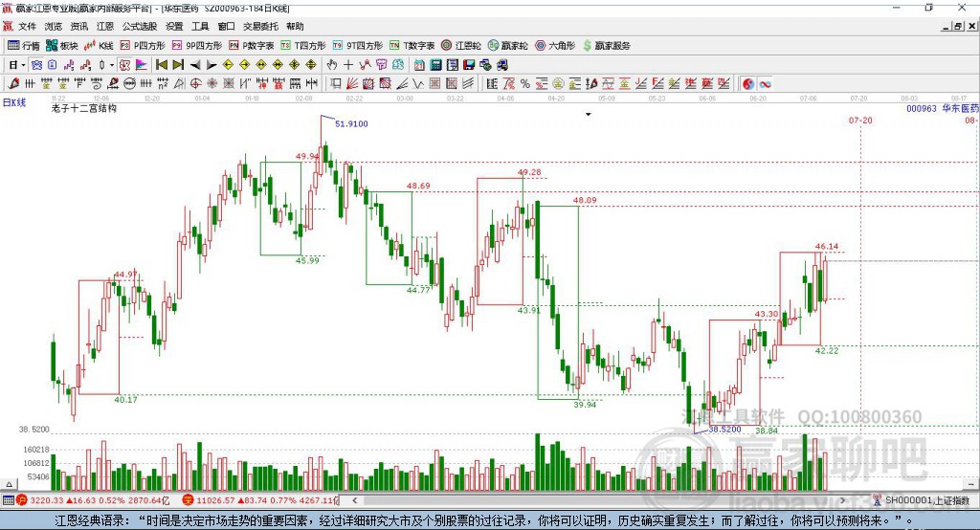Expand the candlestick type dropdown arrow

[112, 65]
